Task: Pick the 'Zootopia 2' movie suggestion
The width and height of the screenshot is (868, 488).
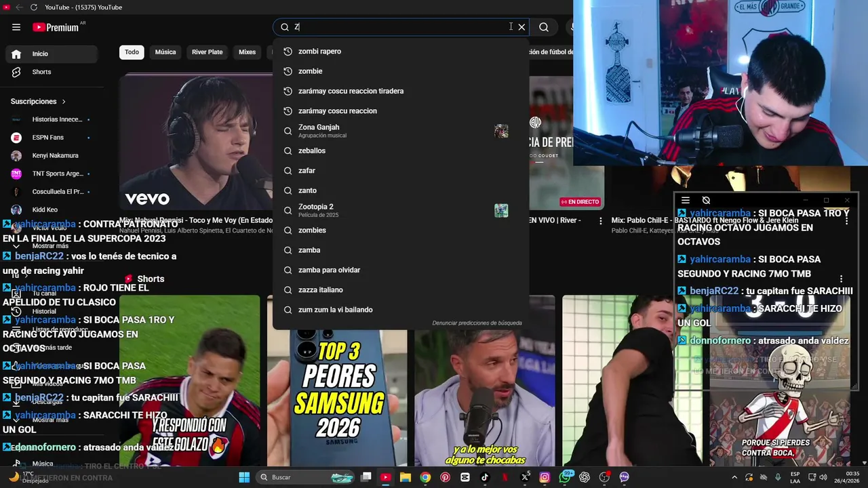Action: coord(401,210)
